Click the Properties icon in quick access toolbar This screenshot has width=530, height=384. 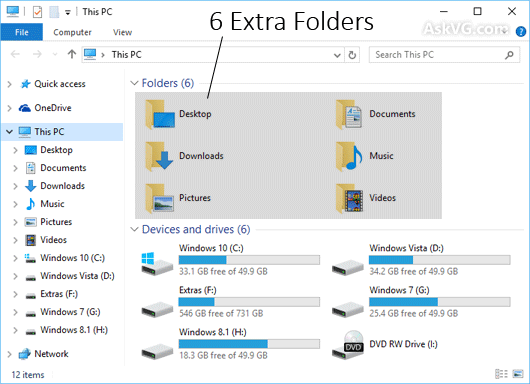[x=37, y=12]
